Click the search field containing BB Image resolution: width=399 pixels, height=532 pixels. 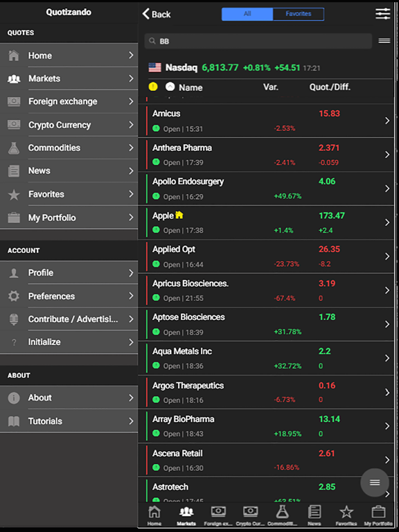[x=258, y=41]
